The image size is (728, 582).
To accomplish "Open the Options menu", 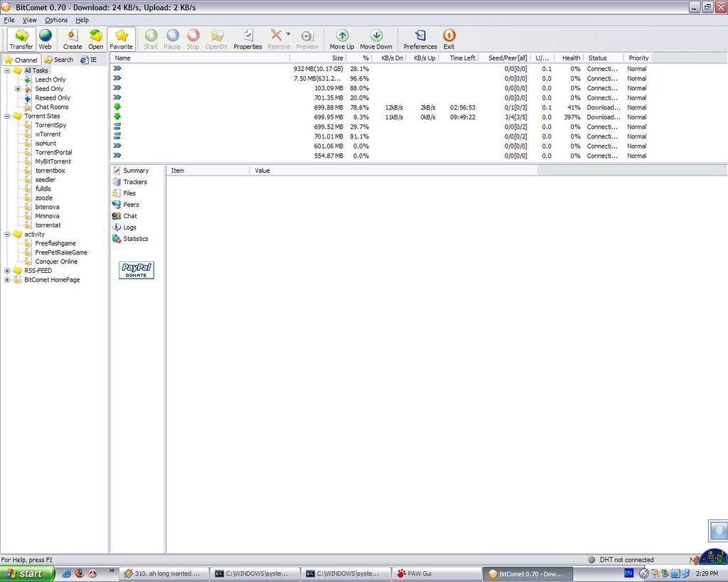I will pyautogui.click(x=56, y=20).
